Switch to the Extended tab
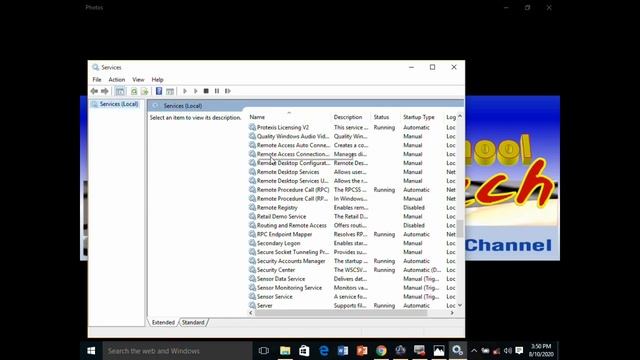The width and height of the screenshot is (640, 360). [163, 322]
